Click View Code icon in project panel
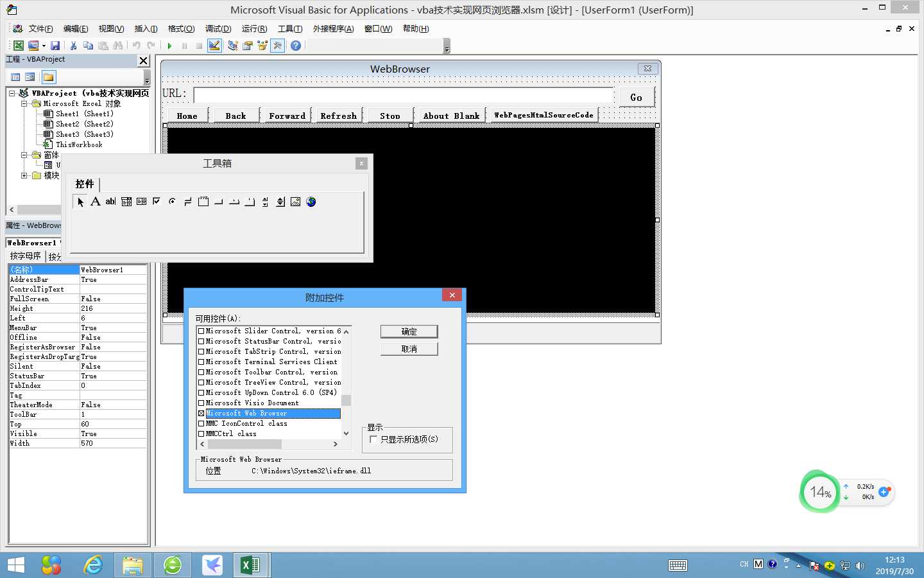This screenshot has width=924, height=578. pyautogui.click(x=16, y=77)
